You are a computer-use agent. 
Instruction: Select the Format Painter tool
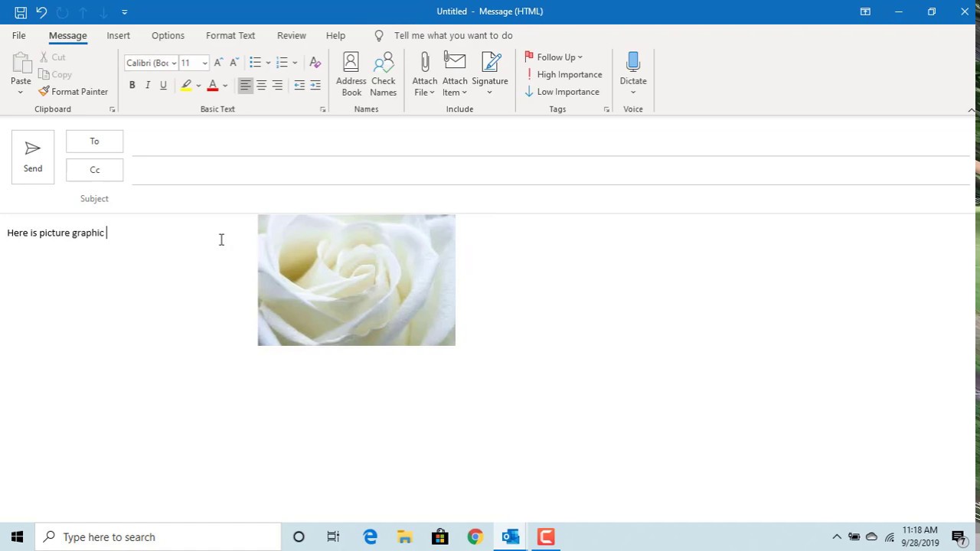pyautogui.click(x=73, y=91)
